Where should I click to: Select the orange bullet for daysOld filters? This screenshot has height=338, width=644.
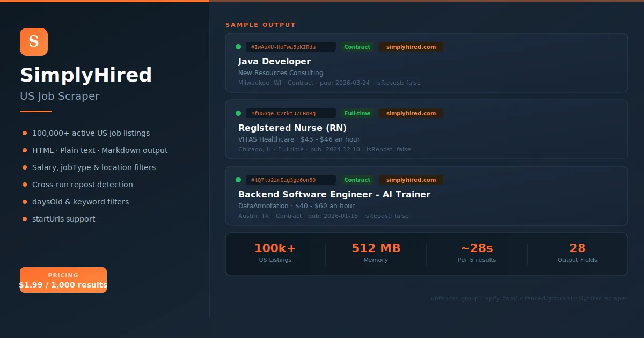coord(24,202)
